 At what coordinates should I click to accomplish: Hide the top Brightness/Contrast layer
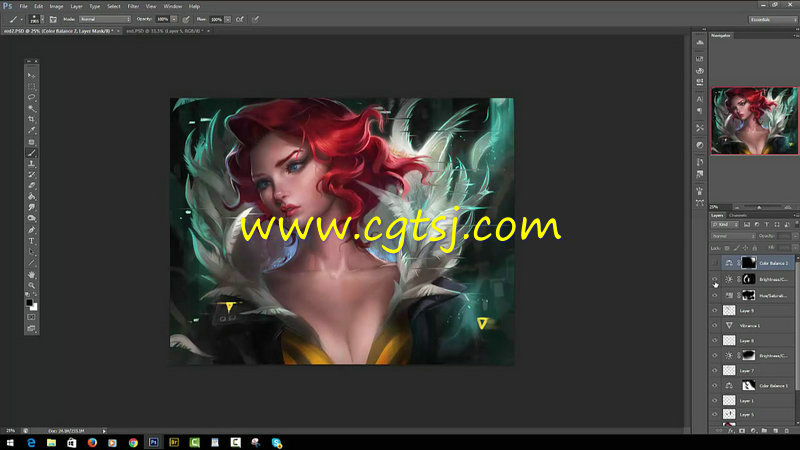pyautogui.click(x=715, y=279)
